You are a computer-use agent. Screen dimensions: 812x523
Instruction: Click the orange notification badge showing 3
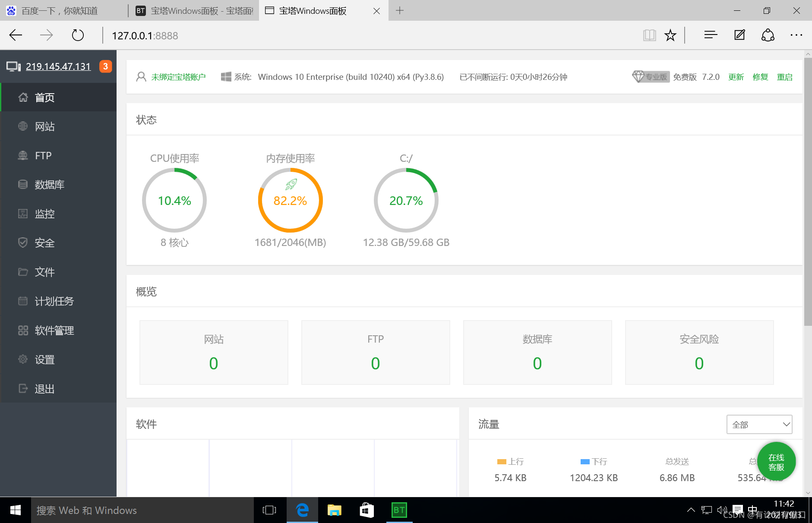(x=105, y=66)
